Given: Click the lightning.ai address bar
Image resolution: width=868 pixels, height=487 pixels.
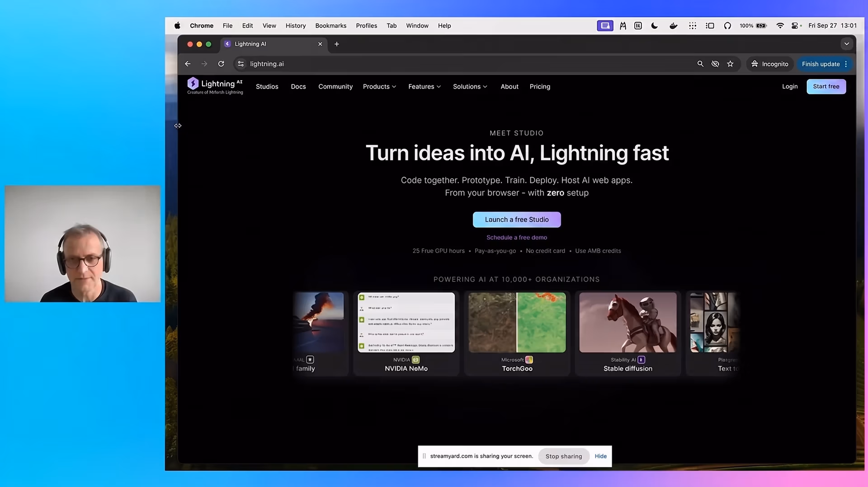Looking at the screenshot, I should (x=466, y=64).
